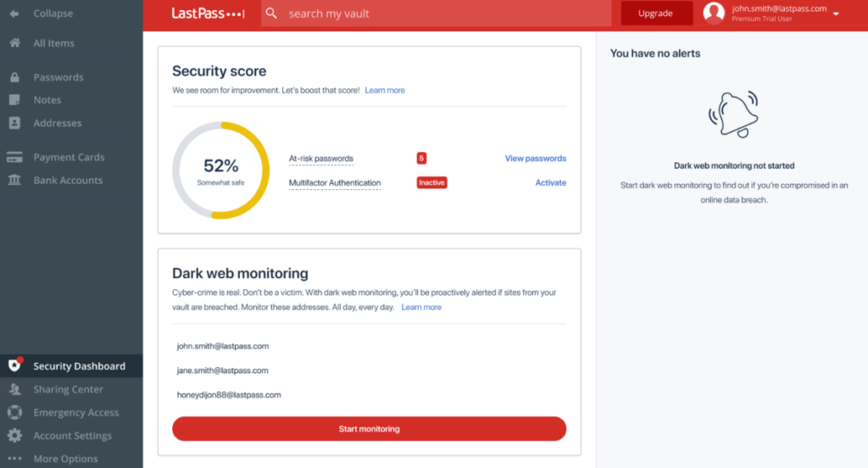Click the 52% security score ring

tap(221, 170)
